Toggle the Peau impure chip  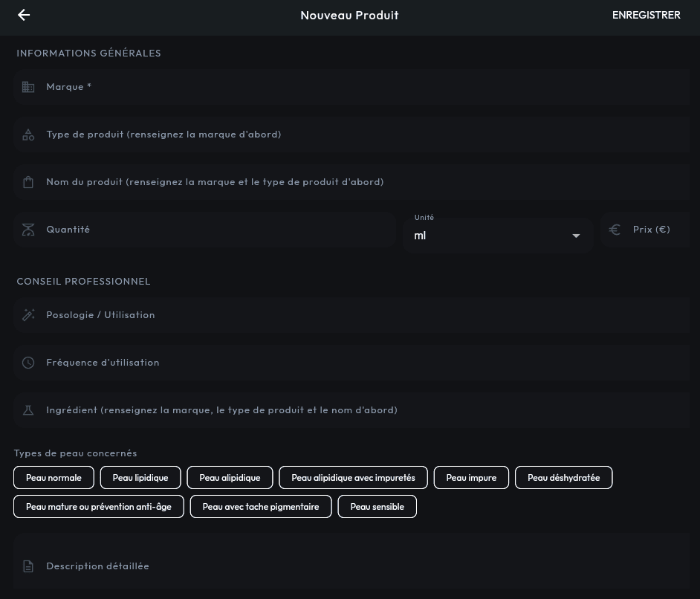click(471, 478)
